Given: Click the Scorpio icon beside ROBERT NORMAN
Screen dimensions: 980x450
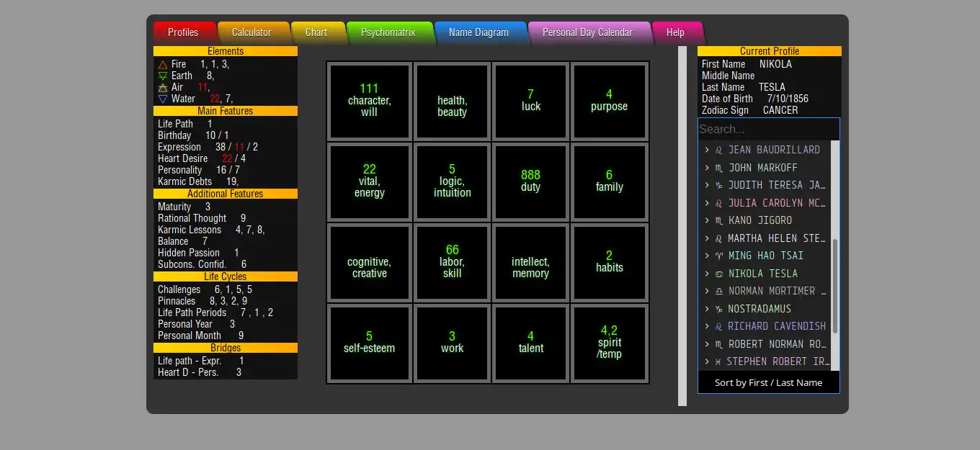Looking at the screenshot, I should tap(718, 344).
